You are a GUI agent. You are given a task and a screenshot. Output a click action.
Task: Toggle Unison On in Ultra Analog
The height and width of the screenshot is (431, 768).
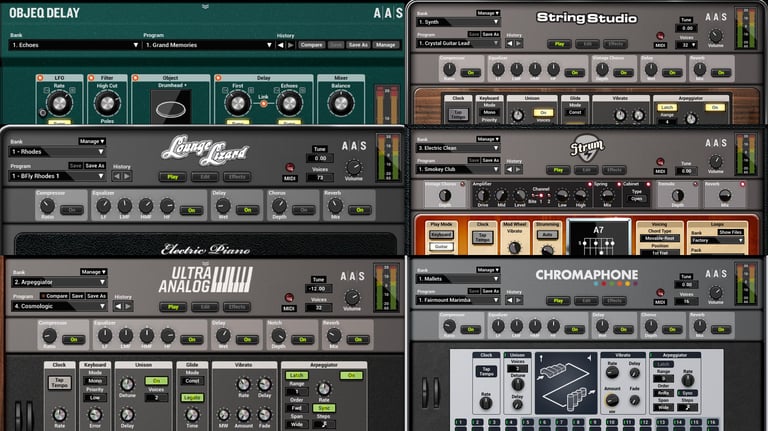156,381
